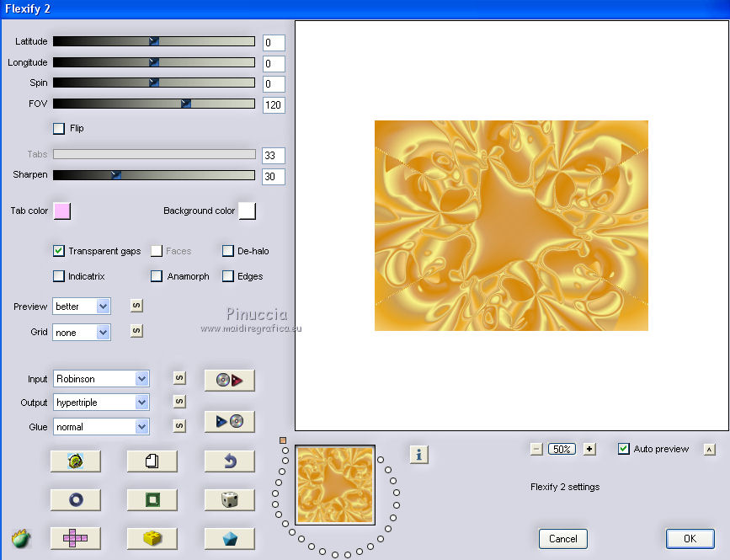Click the Longitude slider handle
The image size is (730, 560).
click(154, 62)
